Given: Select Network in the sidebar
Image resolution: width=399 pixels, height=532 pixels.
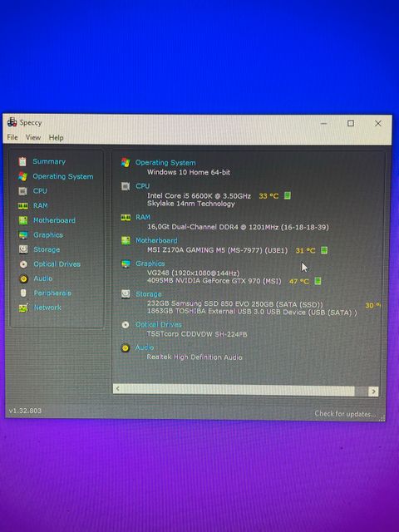Looking at the screenshot, I should [x=47, y=308].
